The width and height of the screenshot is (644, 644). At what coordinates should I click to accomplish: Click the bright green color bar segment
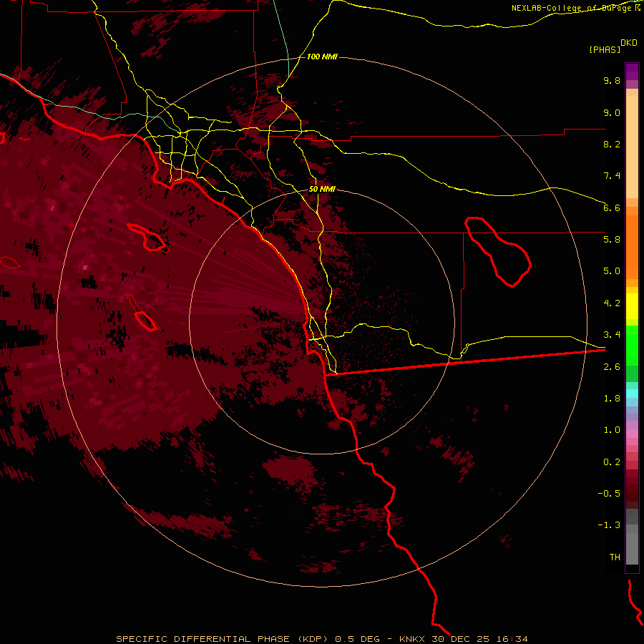[632, 346]
